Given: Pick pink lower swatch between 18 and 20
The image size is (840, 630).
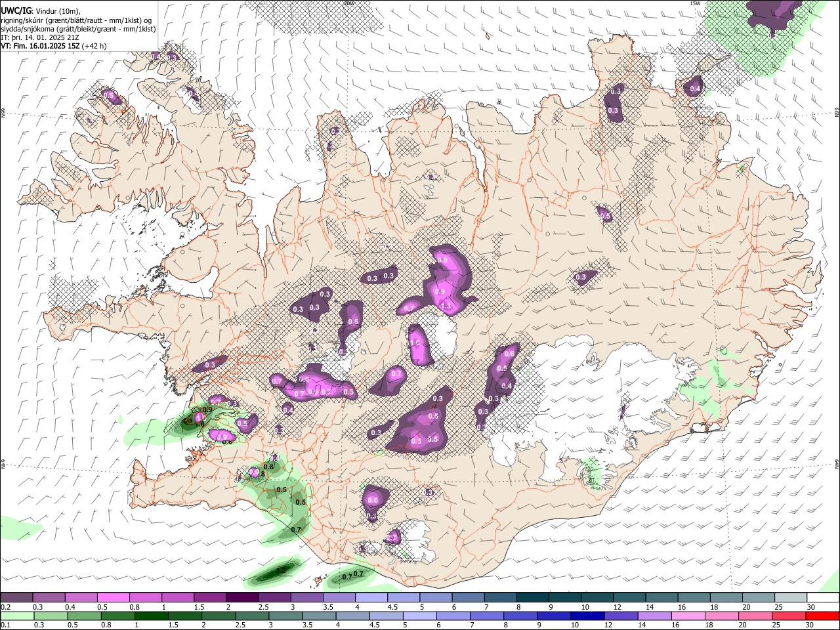Looking at the screenshot, I should coord(722,616).
